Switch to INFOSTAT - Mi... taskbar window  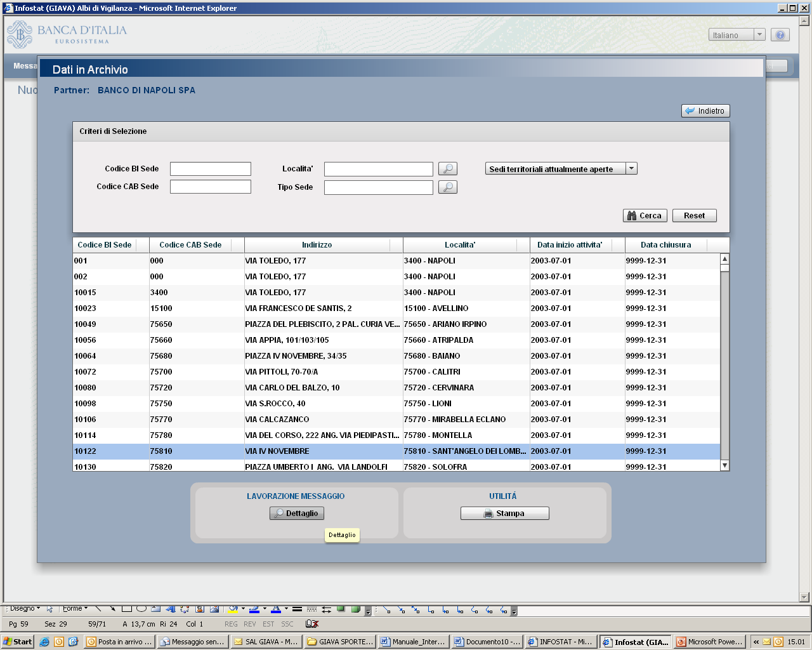[x=560, y=642]
